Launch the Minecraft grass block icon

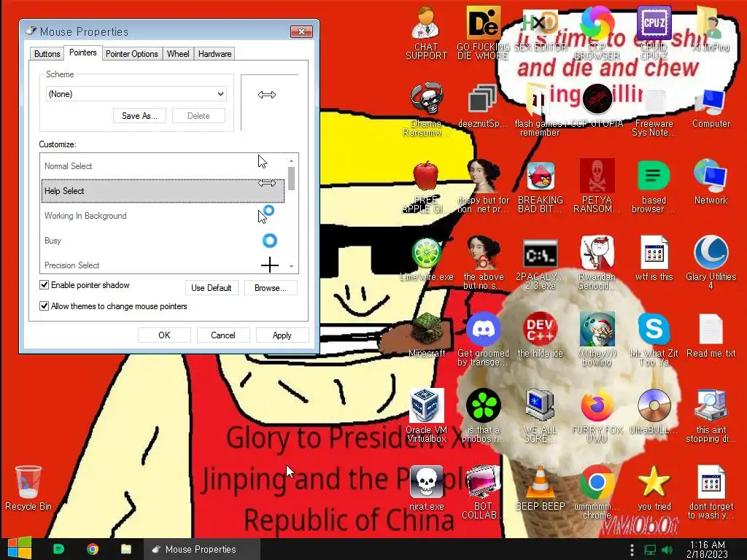click(426, 329)
